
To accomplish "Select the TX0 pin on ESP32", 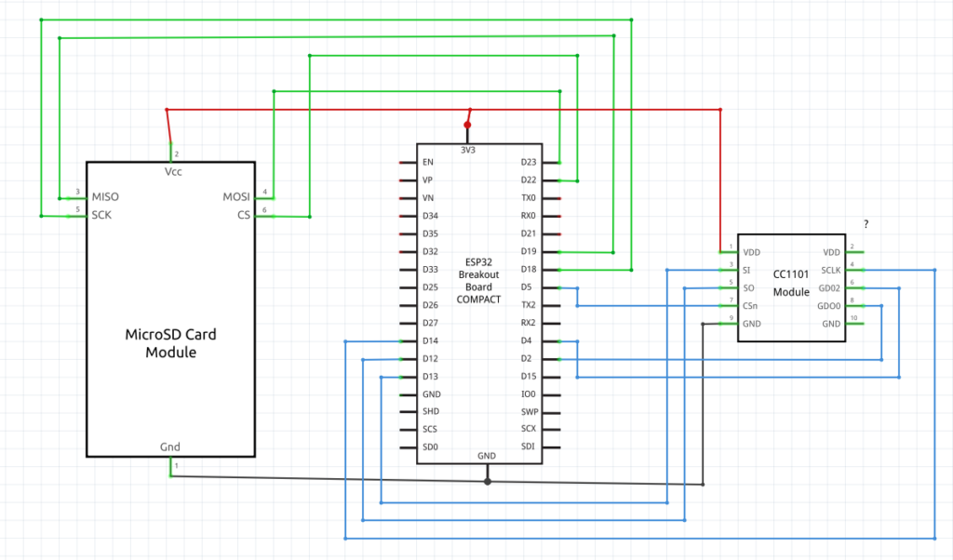I will (x=529, y=198).
